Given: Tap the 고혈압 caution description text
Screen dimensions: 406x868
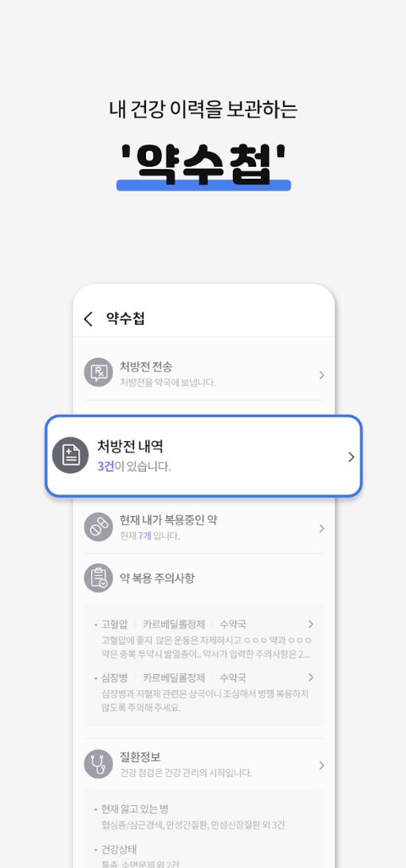Looking at the screenshot, I should tap(207, 647).
